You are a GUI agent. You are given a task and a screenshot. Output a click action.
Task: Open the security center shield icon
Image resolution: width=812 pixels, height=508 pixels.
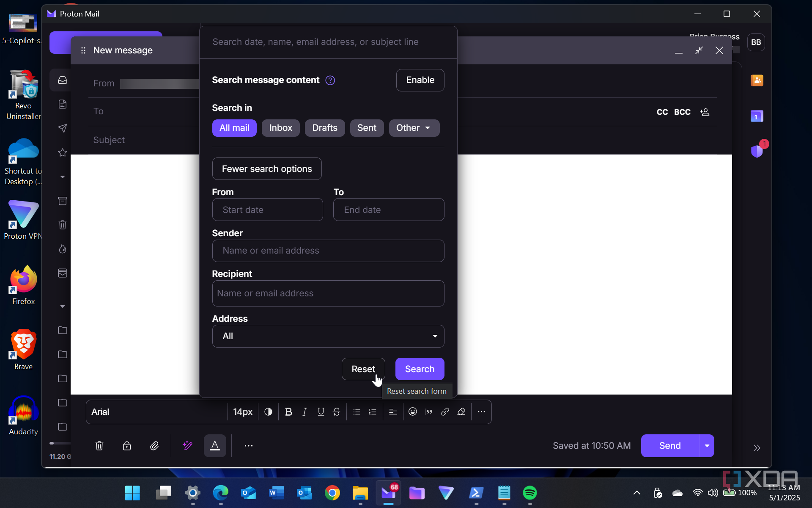pos(757,151)
